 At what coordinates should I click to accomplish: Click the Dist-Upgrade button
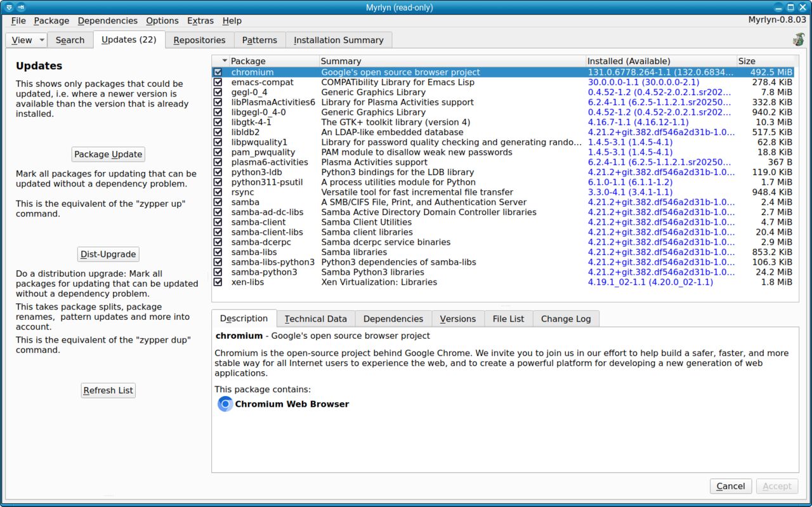tap(108, 254)
